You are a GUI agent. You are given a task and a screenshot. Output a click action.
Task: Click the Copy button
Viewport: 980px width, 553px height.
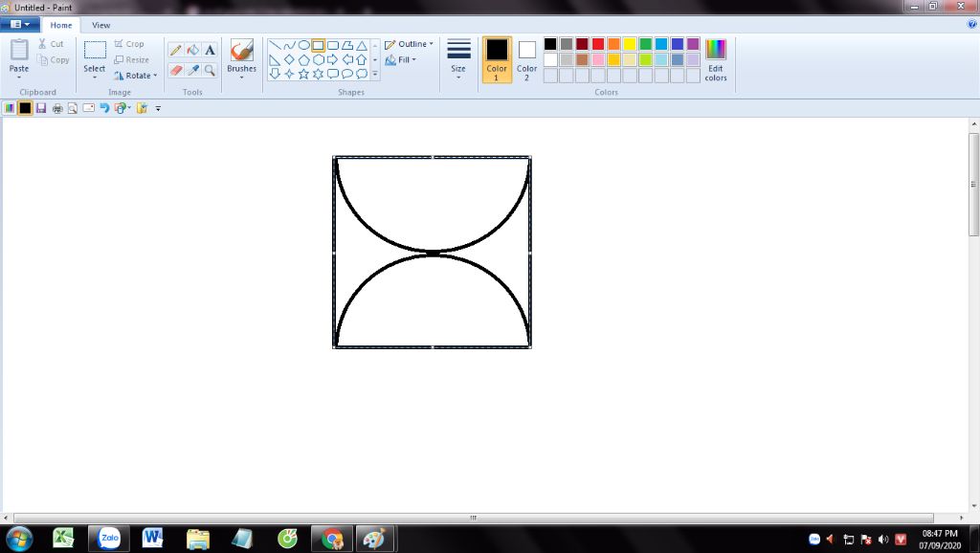54,60
